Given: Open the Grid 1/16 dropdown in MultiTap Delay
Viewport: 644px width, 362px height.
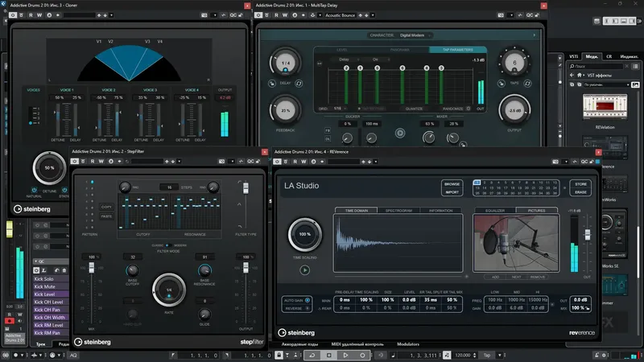Looking at the screenshot, I should [341, 109].
